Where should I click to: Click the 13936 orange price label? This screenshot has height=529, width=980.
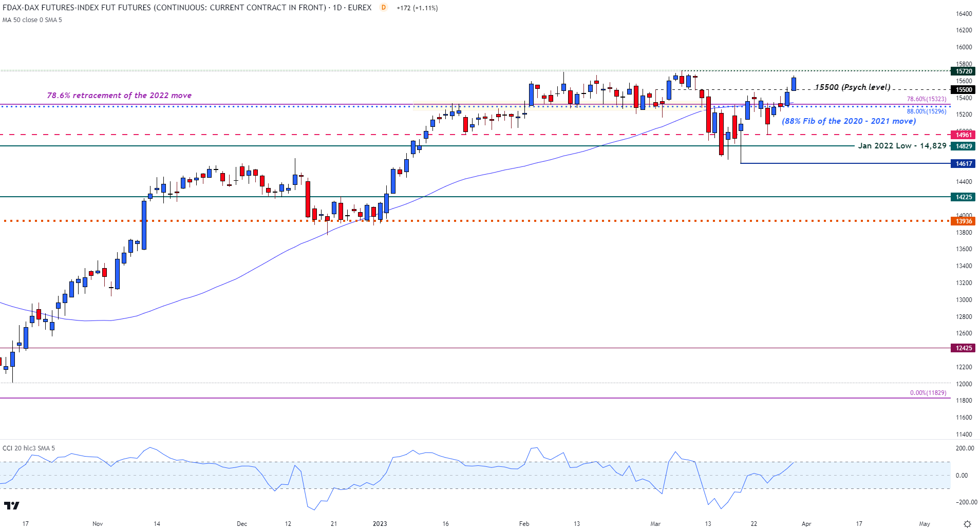point(964,221)
